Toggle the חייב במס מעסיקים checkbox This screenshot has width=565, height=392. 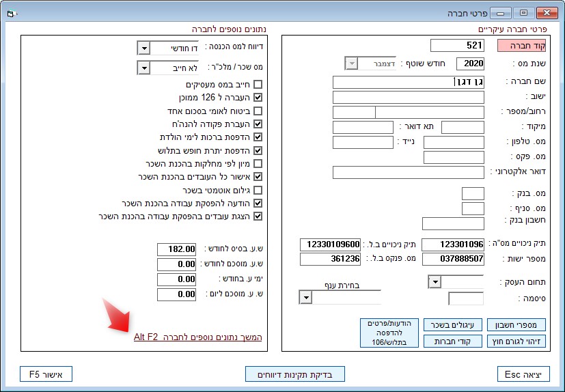[258, 85]
